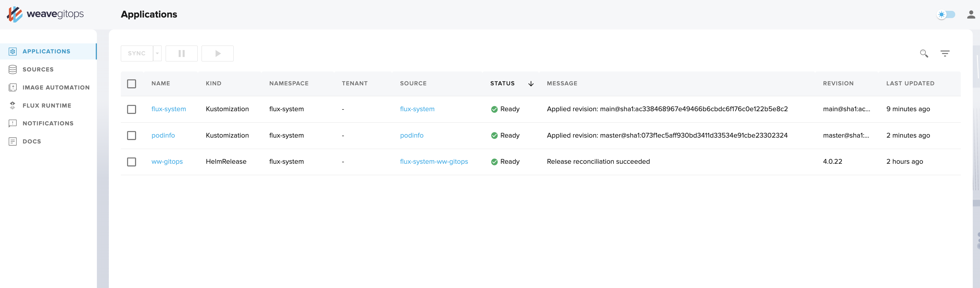Sort by Revision column header
This screenshot has height=288, width=980.
click(x=838, y=83)
